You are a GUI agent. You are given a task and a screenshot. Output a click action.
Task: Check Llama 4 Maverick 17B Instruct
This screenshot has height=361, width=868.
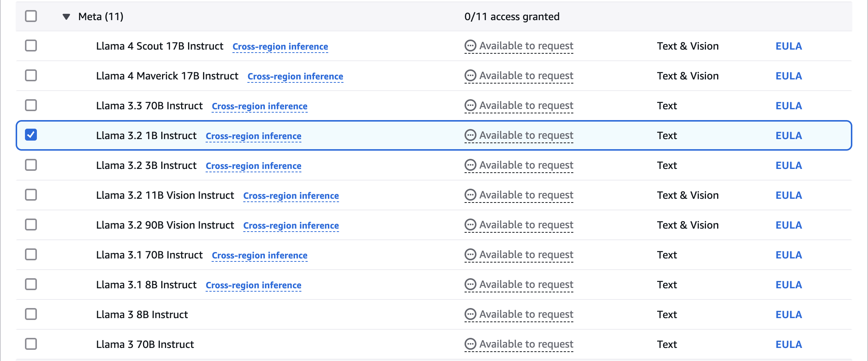pos(31,75)
